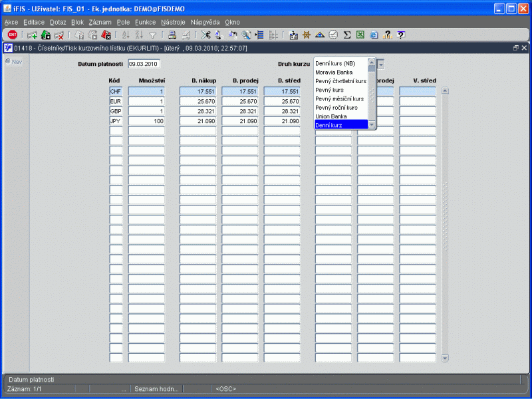Click the clock icon in toolbar
The image size is (532, 399).
(333, 35)
